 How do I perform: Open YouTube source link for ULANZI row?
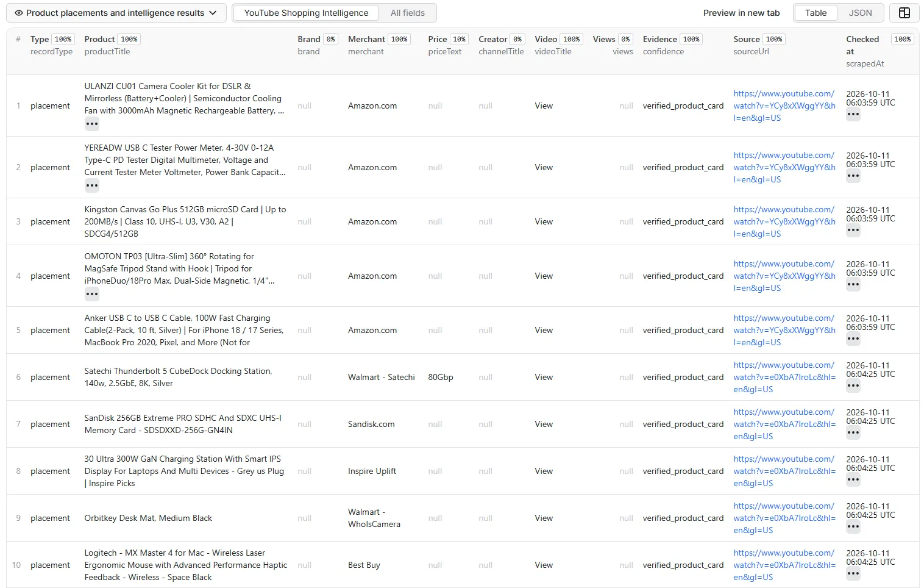coord(784,106)
